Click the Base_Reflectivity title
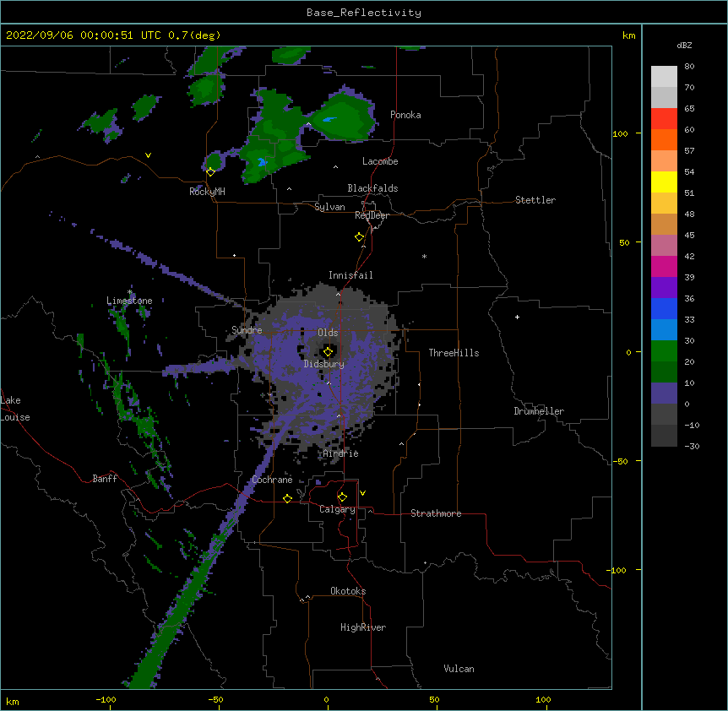This screenshot has height=711, width=728. tap(364, 13)
